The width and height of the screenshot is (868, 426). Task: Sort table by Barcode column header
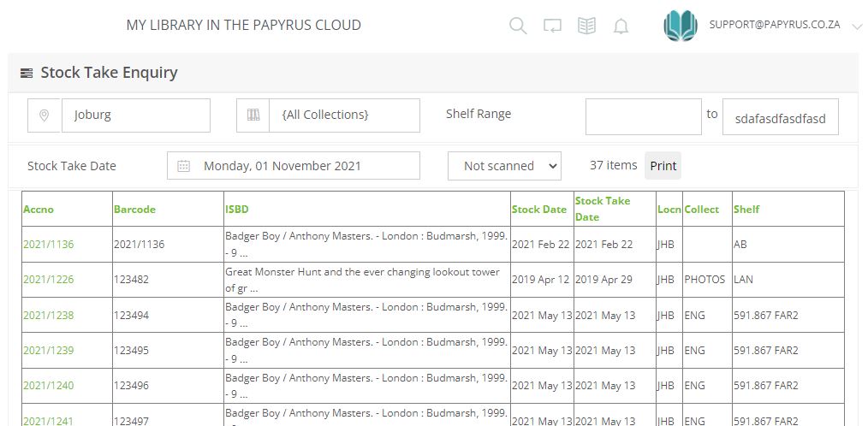(x=134, y=209)
